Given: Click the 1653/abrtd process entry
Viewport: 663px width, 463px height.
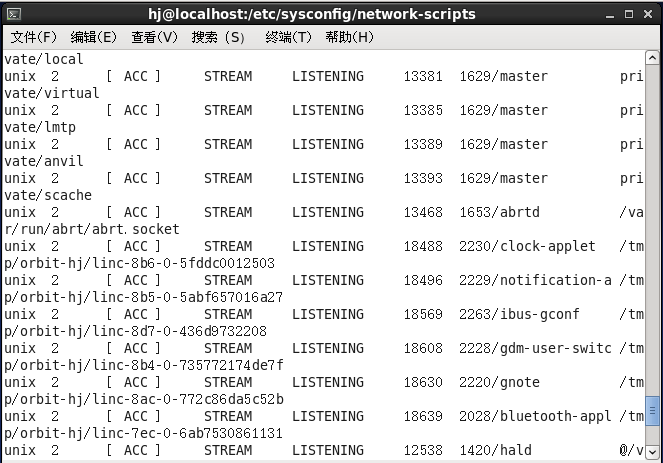Looking at the screenshot, I should click(x=499, y=212).
